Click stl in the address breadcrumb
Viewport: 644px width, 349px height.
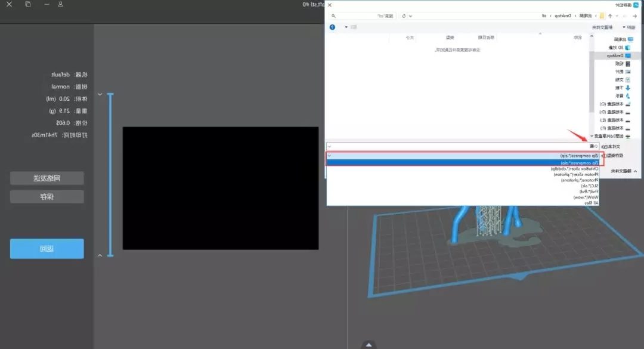(x=544, y=16)
